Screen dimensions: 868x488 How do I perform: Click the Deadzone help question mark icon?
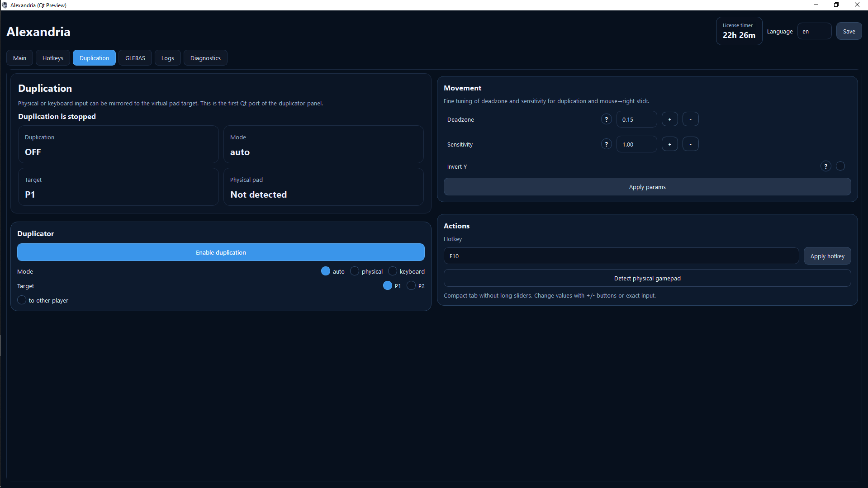(606, 119)
